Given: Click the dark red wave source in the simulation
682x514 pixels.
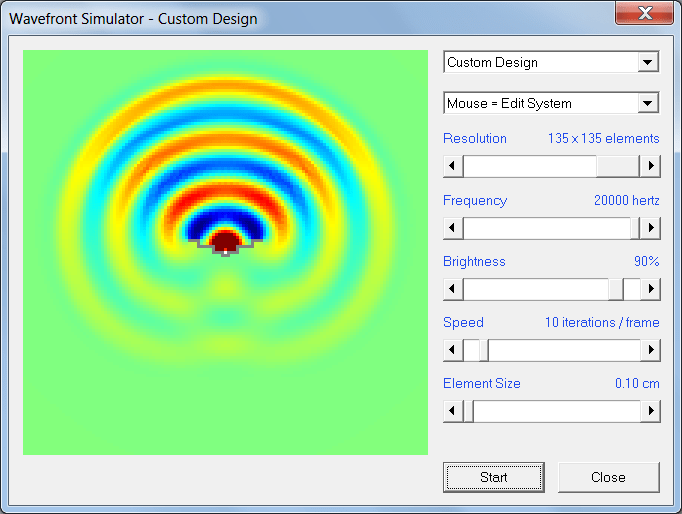Looking at the screenshot, I should 225,240.
